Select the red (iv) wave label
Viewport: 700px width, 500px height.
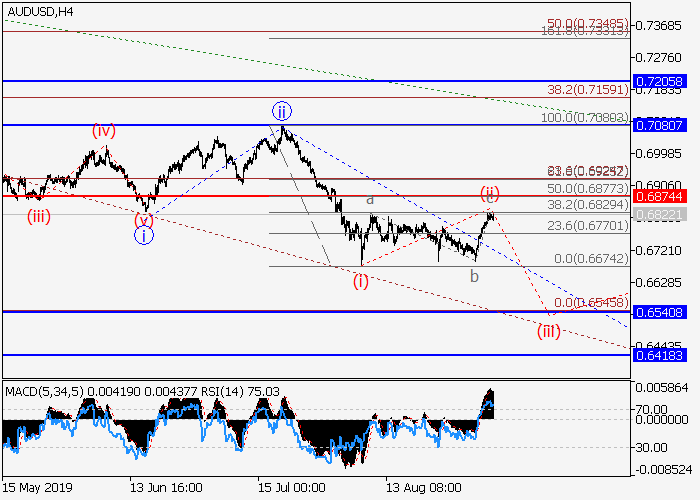click(x=103, y=130)
